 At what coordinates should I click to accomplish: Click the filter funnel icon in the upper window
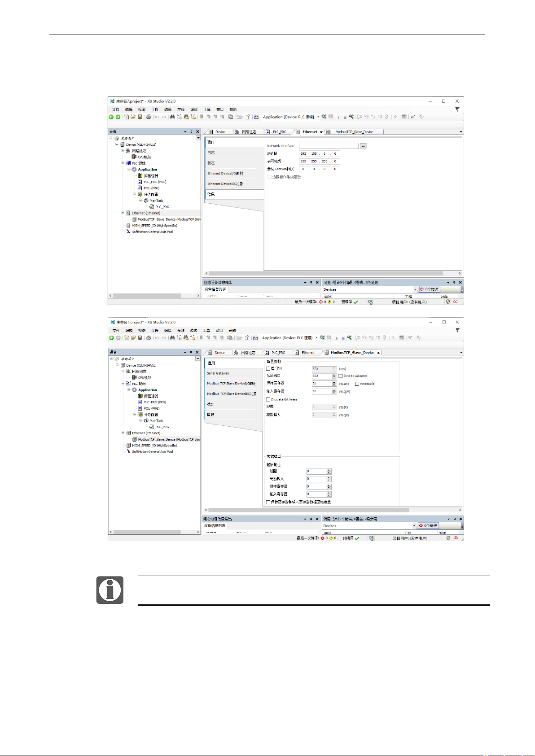point(457,109)
